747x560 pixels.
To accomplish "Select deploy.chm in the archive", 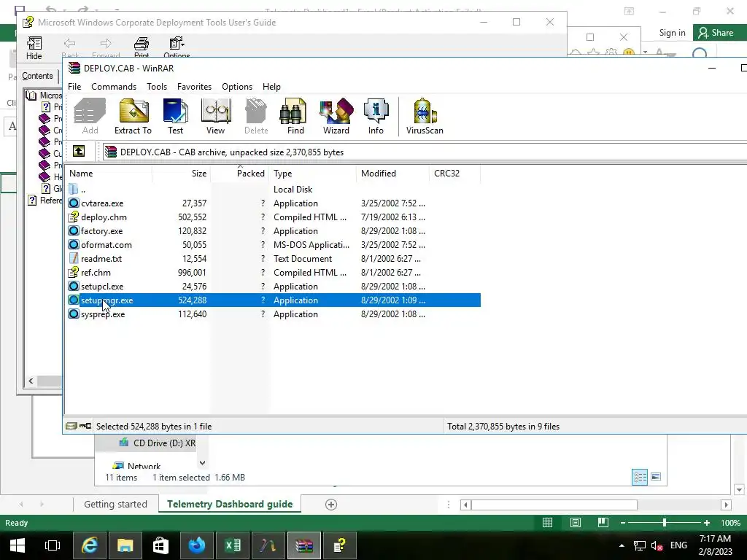I will pos(104,217).
